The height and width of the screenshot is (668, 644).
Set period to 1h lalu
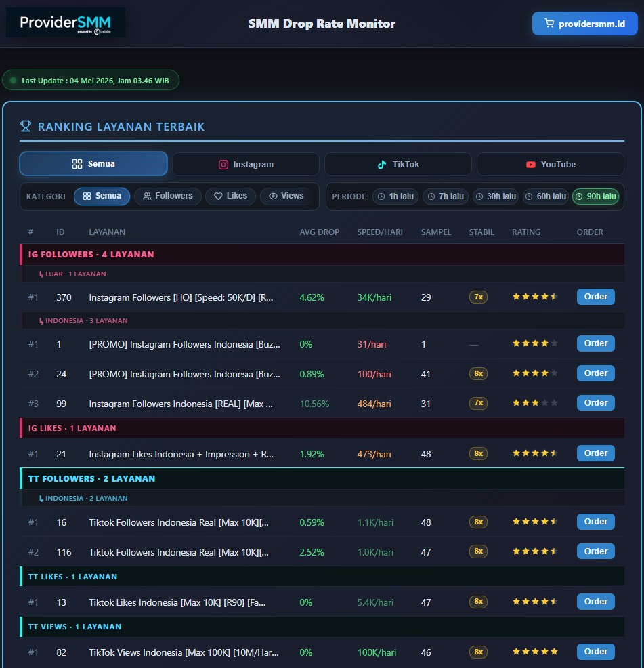click(395, 196)
